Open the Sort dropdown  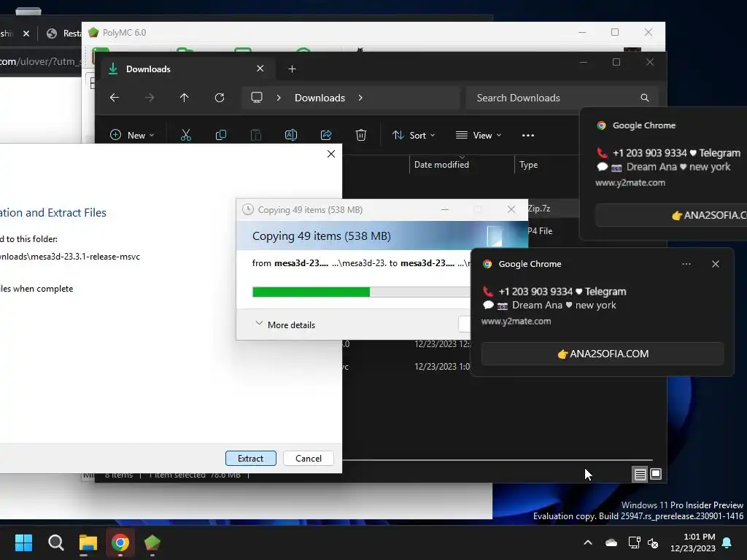click(414, 135)
